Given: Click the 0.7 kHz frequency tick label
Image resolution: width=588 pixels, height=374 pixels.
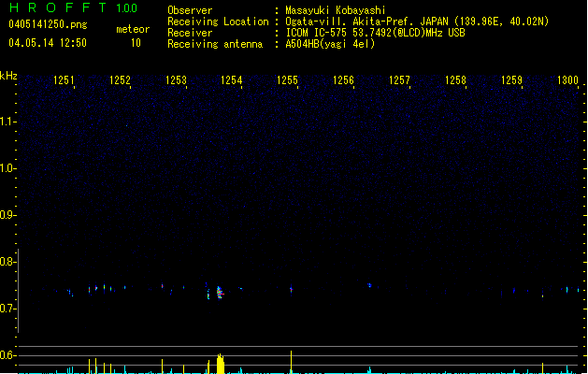Looking at the screenshot, I should click(x=7, y=309).
